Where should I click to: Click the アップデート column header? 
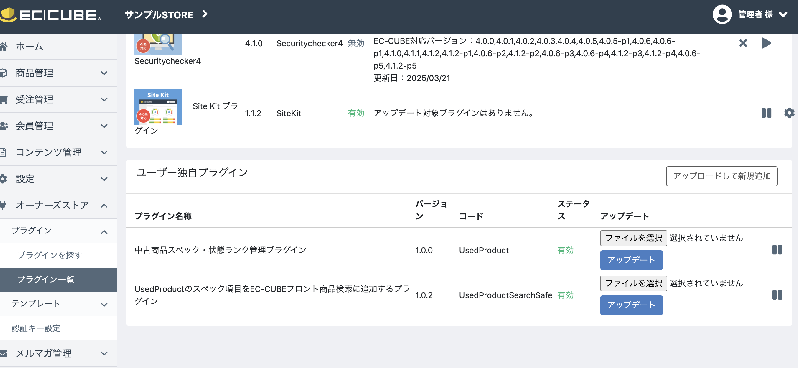click(624, 216)
